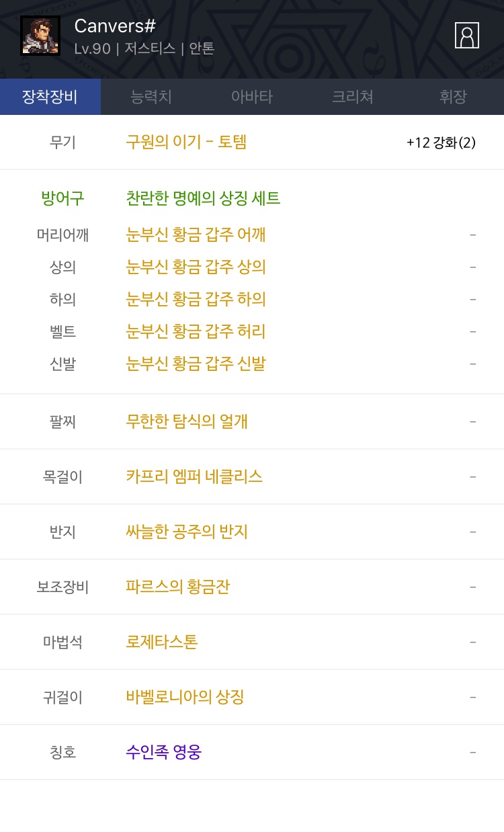View ring 싸늘한 공주의 반지
Screen dimensions: 504x832
pyautogui.click(x=187, y=532)
